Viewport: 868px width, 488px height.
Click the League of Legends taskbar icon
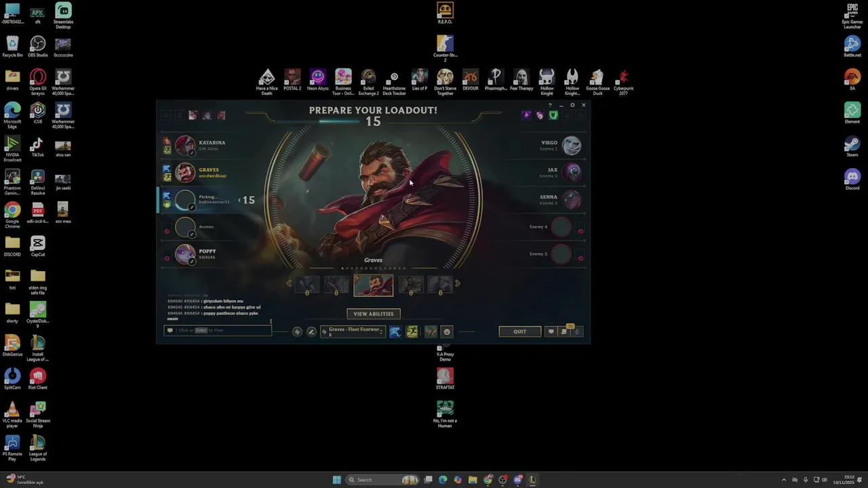[x=532, y=480]
